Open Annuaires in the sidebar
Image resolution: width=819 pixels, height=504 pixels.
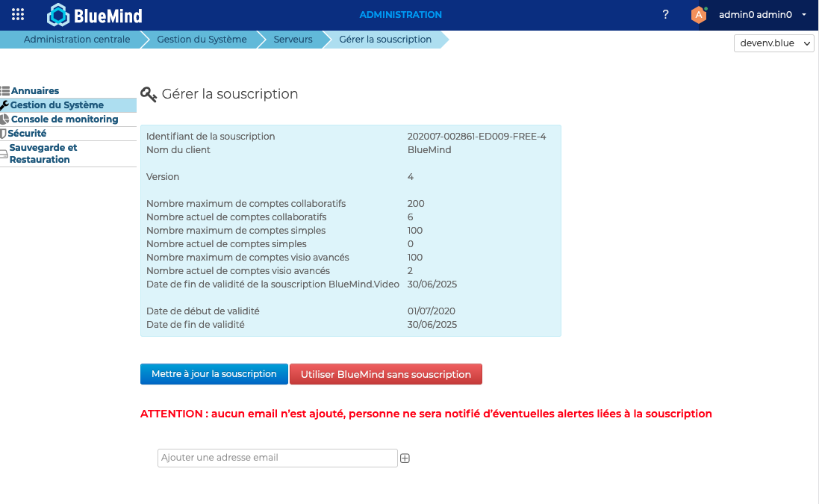coord(35,91)
